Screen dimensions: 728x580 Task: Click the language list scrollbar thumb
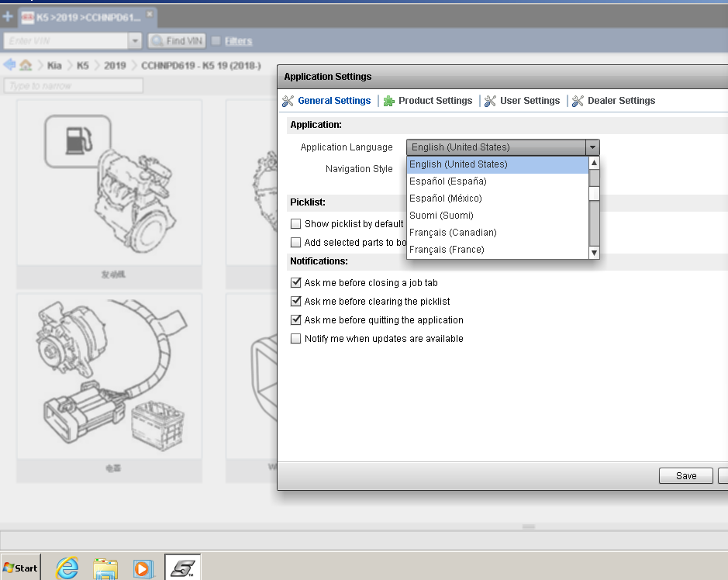click(x=594, y=193)
